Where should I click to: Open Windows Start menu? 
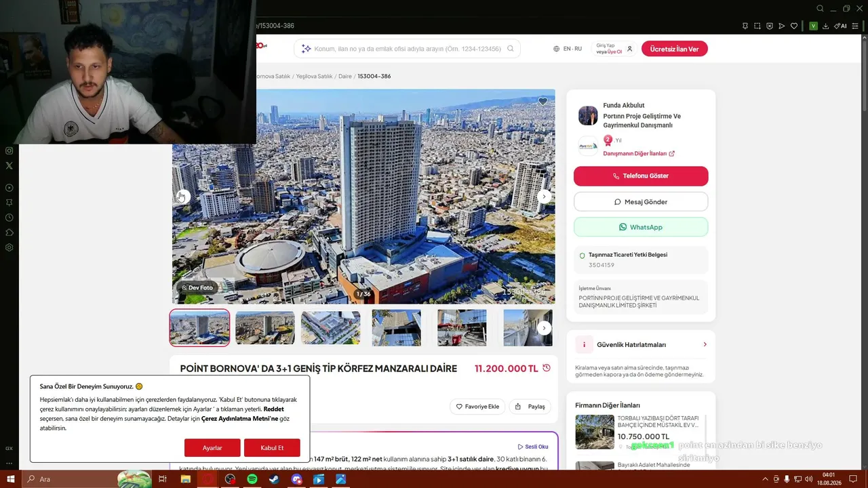click(10, 479)
